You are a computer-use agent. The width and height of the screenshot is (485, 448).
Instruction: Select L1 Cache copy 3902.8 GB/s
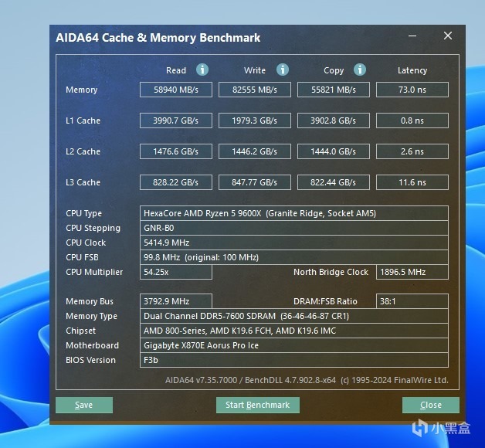tap(334, 120)
